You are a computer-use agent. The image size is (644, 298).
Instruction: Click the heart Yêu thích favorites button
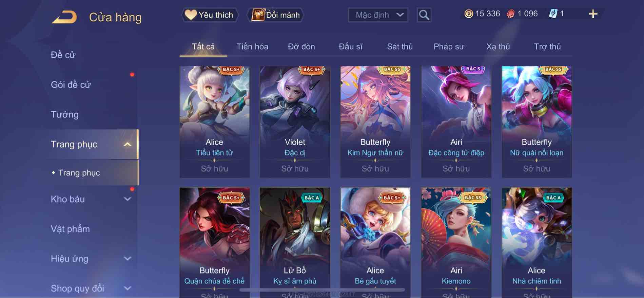click(210, 15)
